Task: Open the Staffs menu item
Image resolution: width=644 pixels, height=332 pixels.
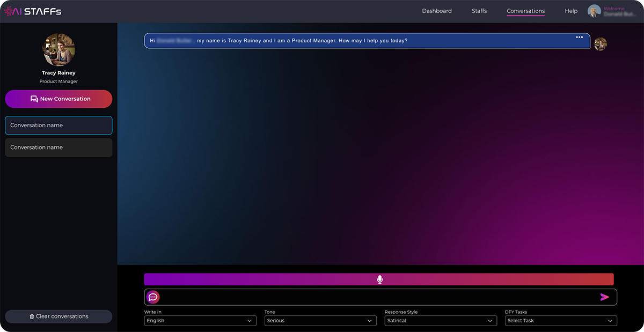Action: 479,11
